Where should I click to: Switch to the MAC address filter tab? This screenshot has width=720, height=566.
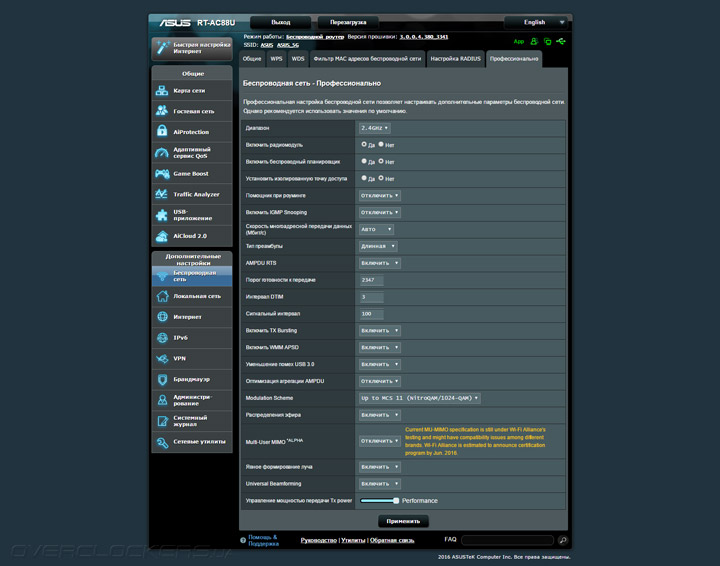367,59
